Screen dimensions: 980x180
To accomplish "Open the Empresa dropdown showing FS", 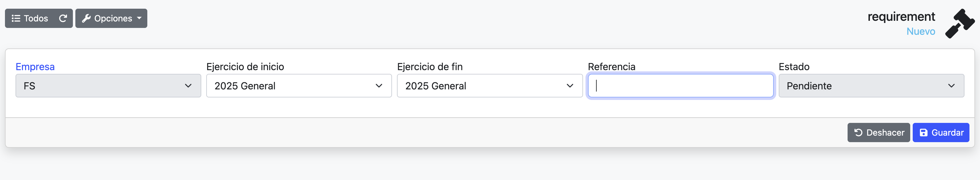I will pyautogui.click(x=108, y=86).
